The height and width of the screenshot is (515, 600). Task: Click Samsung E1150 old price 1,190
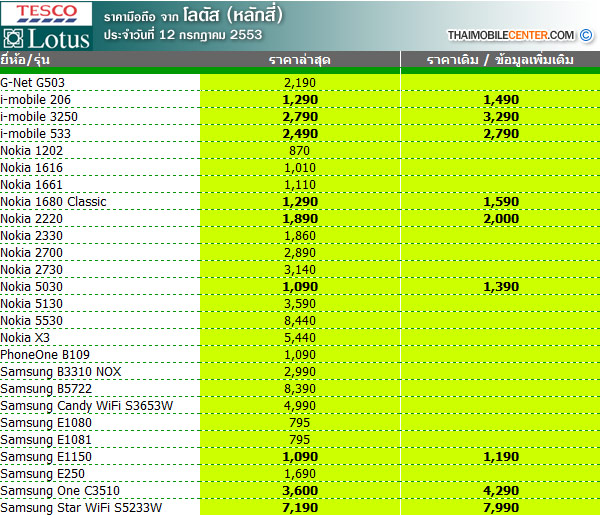[x=501, y=456]
